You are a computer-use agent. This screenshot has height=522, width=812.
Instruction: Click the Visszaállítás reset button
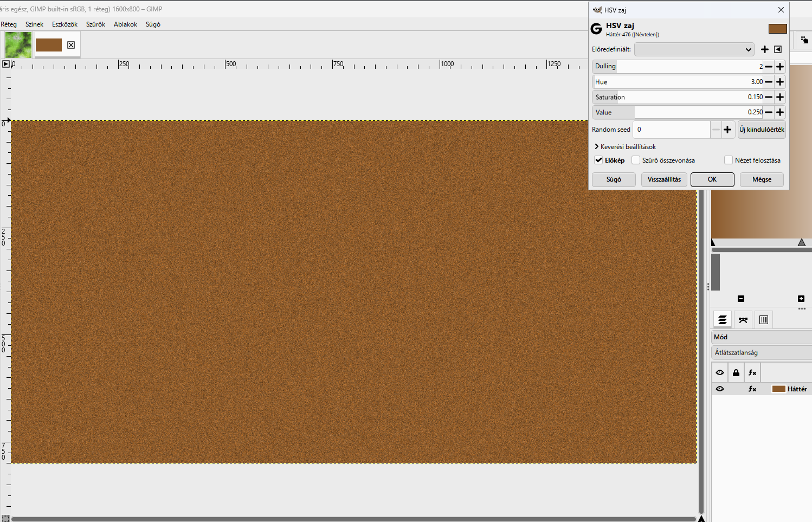(x=664, y=179)
